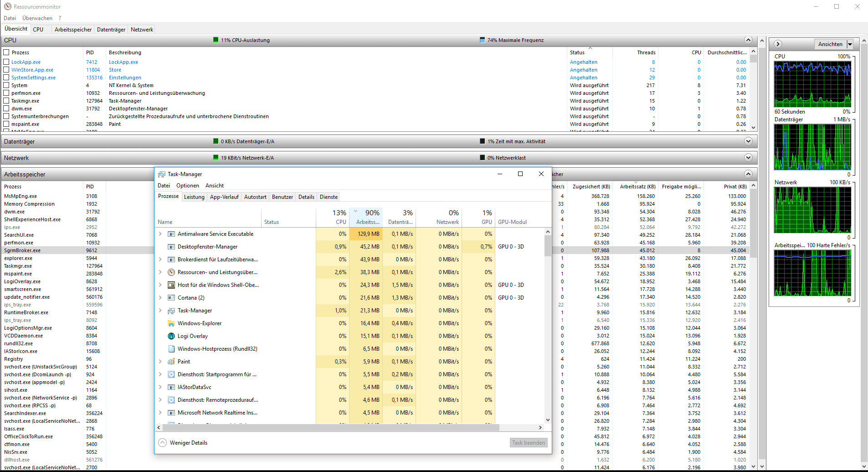Screen dimensions: 868x472
Task: Click the Weniger Details link
Action: (x=189, y=443)
